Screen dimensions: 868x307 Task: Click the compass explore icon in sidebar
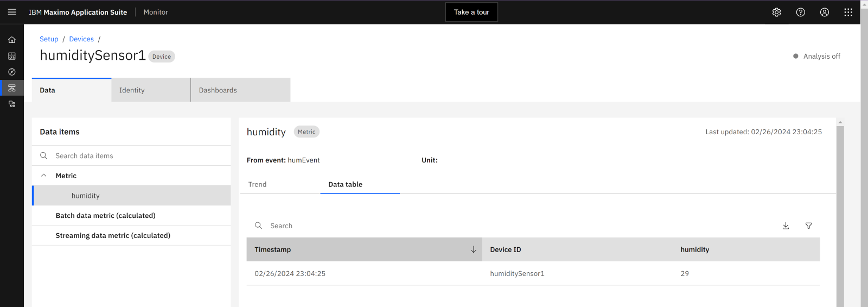point(12,72)
